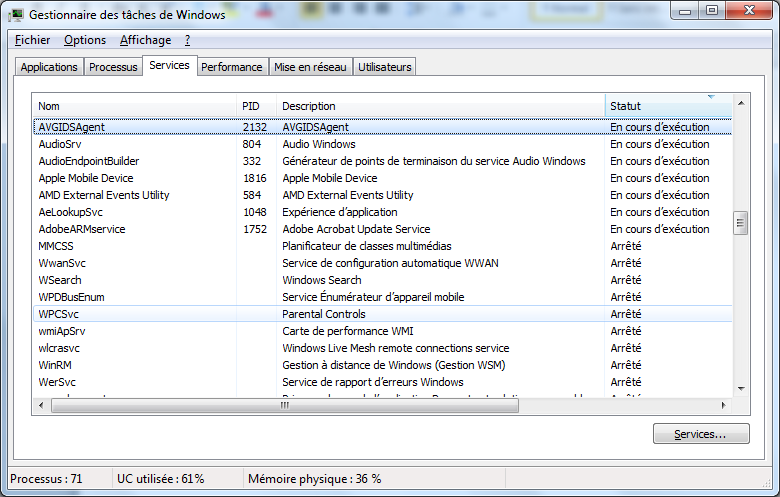Screen dimensions: 780x497
Task: Switch to the Mise en réseau tab
Action: coord(310,67)
